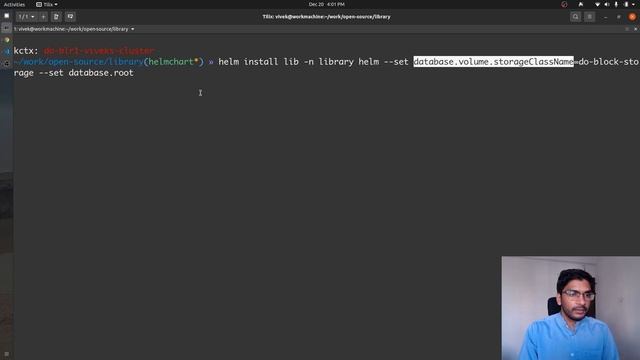This screenshot has width=640, height=360.
Task: Open the volume indicator
Action: tap(607, 4)
